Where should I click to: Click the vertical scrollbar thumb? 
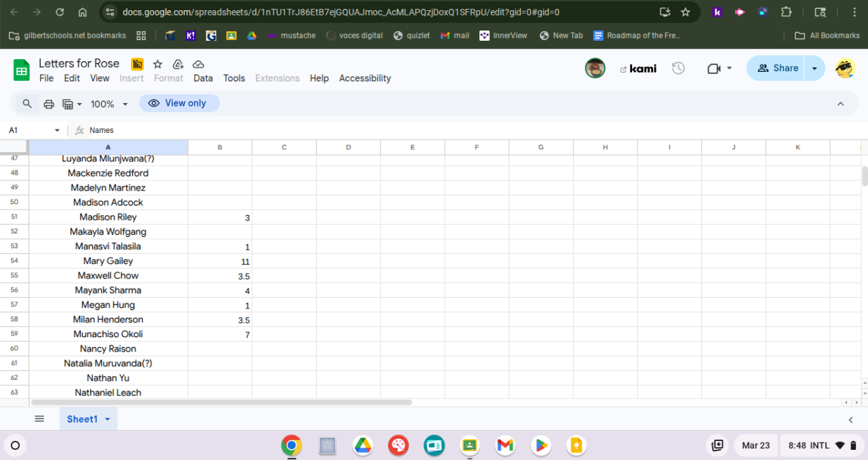865,176
